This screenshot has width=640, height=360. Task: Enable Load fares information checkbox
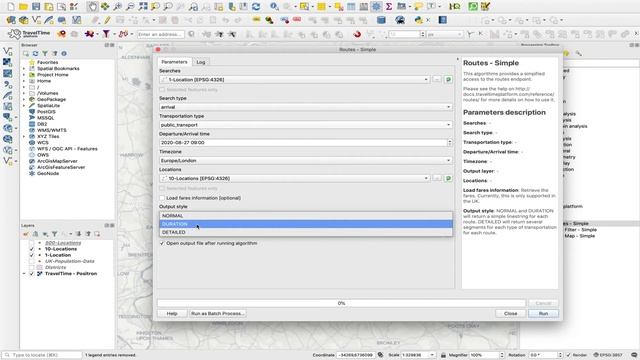pos(162,198)
